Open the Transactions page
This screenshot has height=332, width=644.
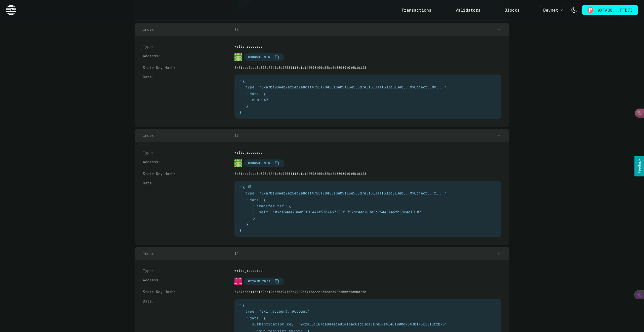click(x=416, y=10)
